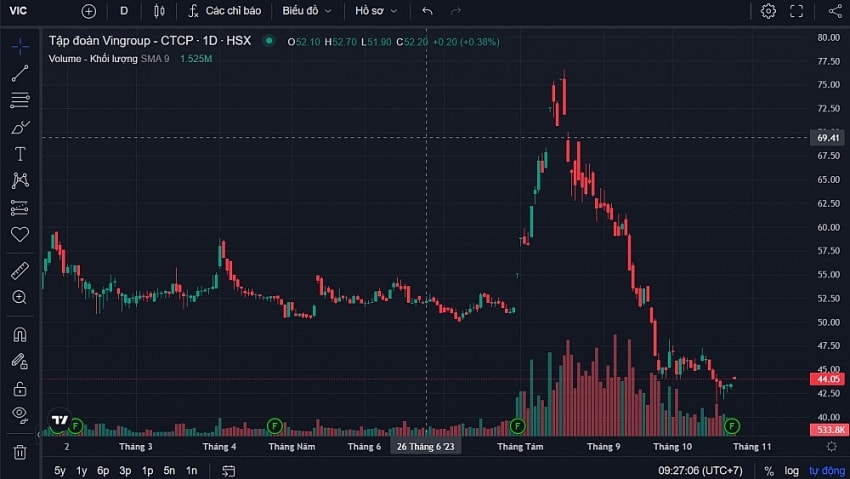Click the TradingView logo

click(x=60, y=420)
